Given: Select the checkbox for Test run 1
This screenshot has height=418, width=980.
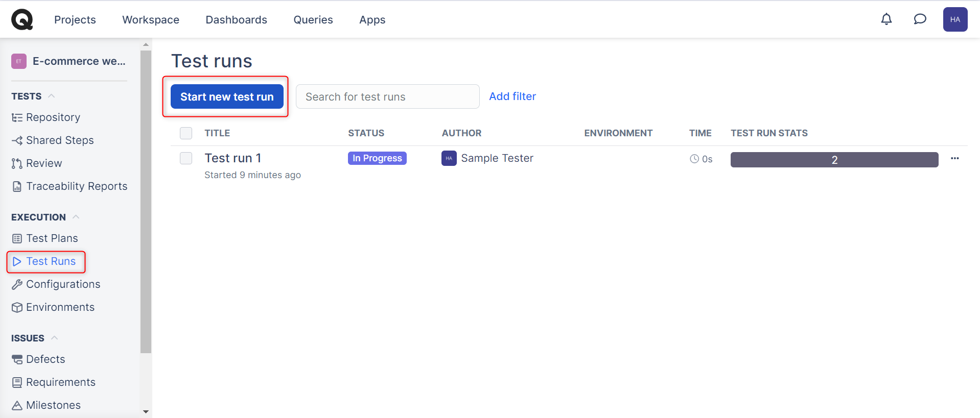Looking at the screenshot, I should coord(186,158).
